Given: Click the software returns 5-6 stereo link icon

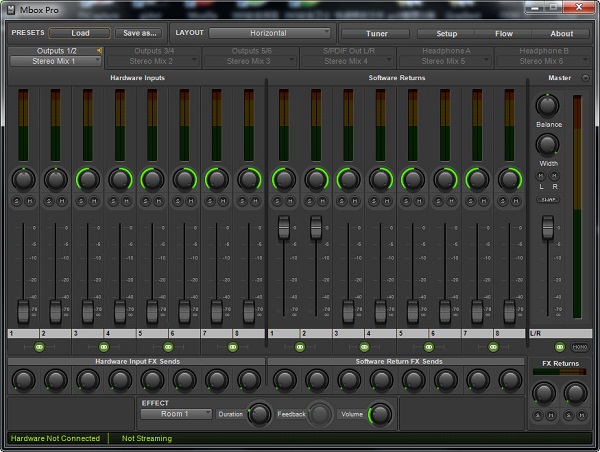Looking at the screenshot, I should click(x=429, y=347).
